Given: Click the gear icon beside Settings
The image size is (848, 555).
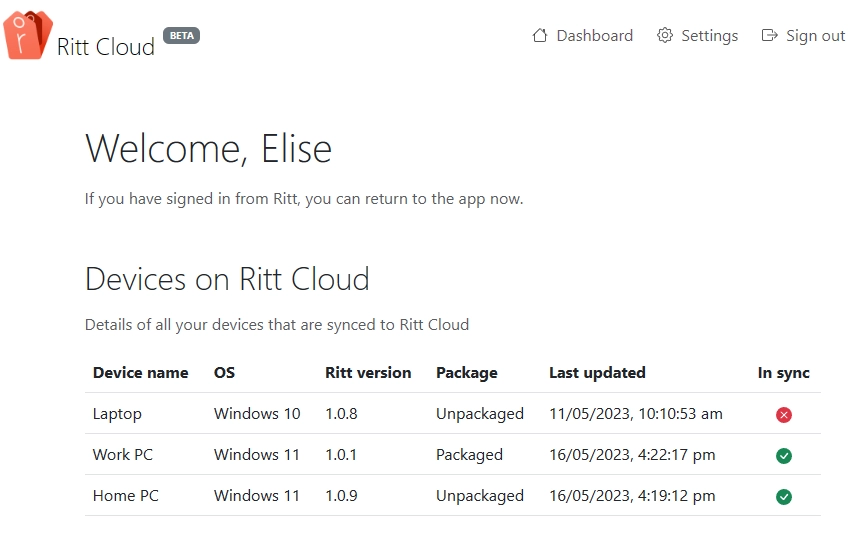Looking at the screenshot, I should [665, 36].
